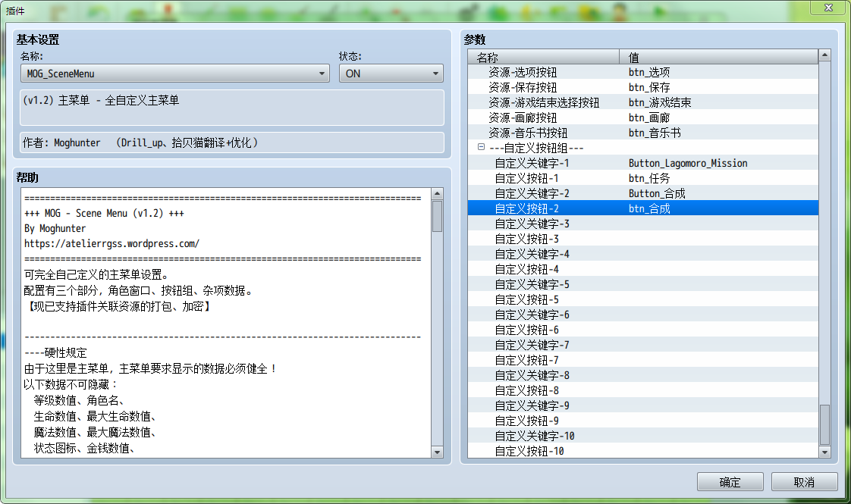The height and width of the screenshot is (504, 851).
Task: Open the ON status dropdown
Action: 391,74
